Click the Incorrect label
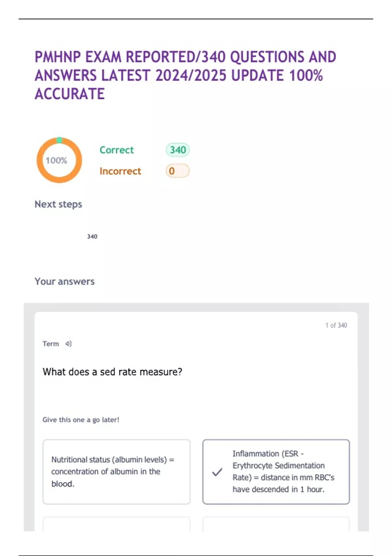The height and width of the screenshot is (556, 392). click(x=120, y=171)
